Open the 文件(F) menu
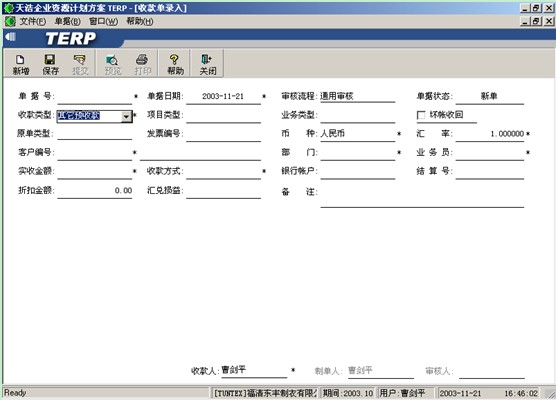Screen dimensions: 556x400 [x=32, y=22]
